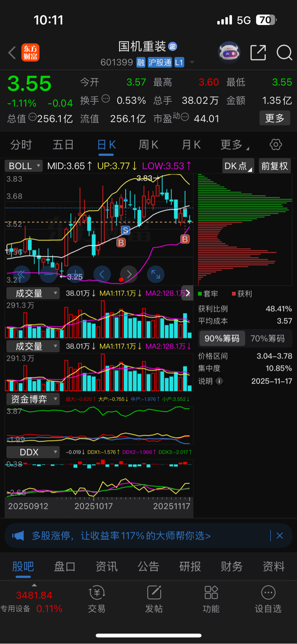Open 资料 tab
This screenshot has width=297, height=644.
[273, 567]
